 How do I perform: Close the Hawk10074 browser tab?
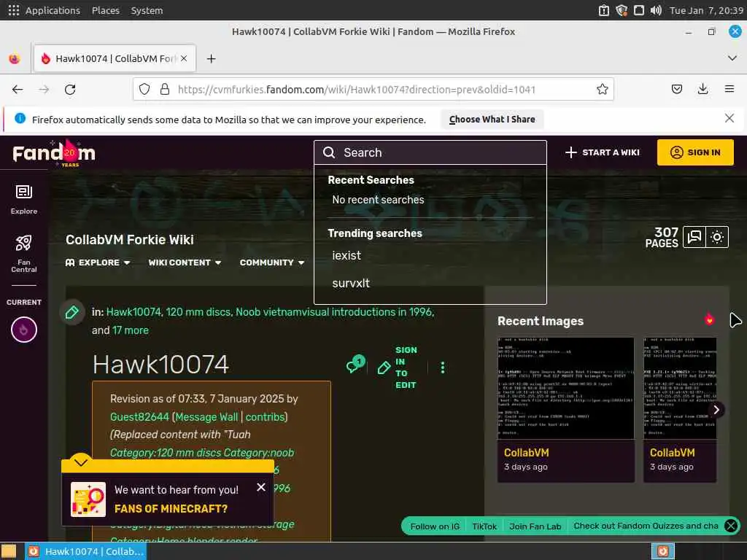coord(184,58)
